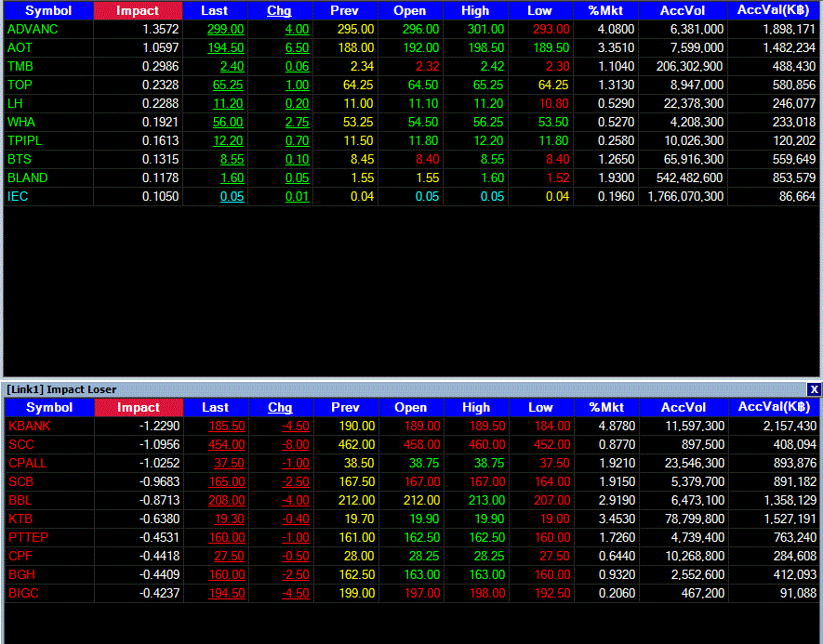Select the TMB symbol
This screenshot has height=644, width=823.
coord(20,67)
